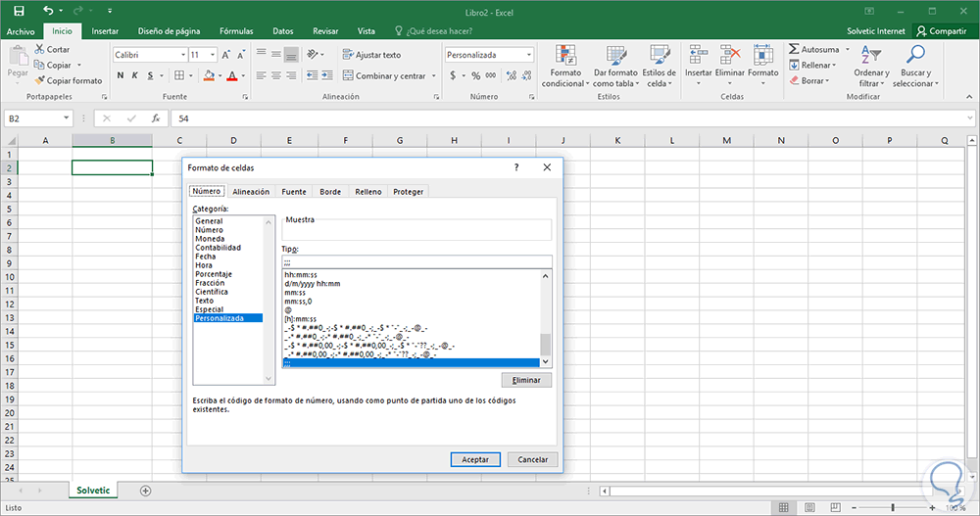
Task: Click Buscar y seleccionar magnifier icon
Action: [916, 55]
